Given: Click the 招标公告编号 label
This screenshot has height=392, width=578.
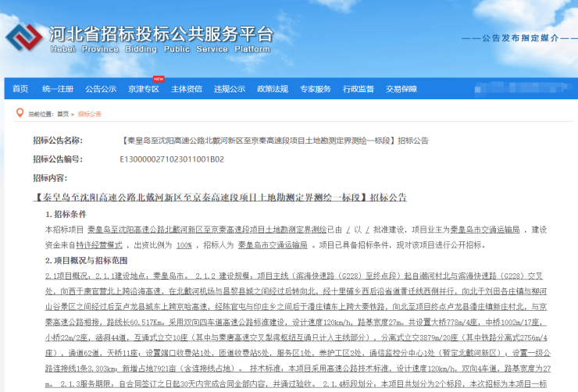Looking at the screenshot, I should click(x=58, y=159).
